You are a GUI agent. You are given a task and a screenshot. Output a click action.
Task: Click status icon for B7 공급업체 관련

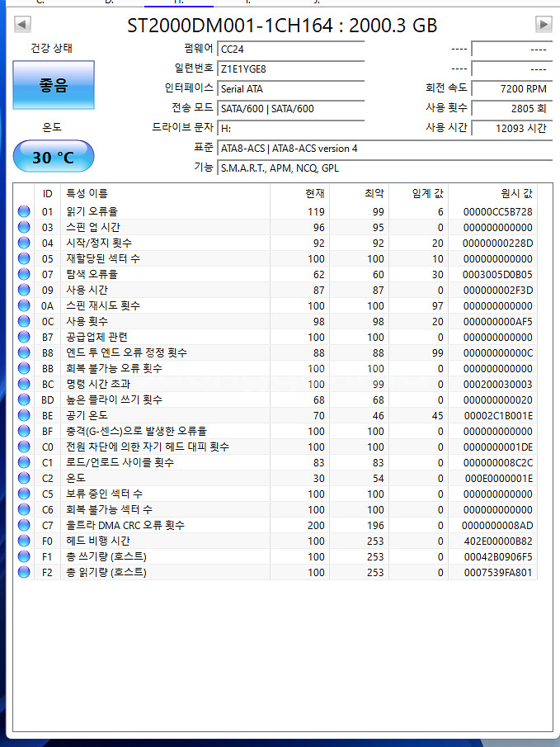coord(24,338)
